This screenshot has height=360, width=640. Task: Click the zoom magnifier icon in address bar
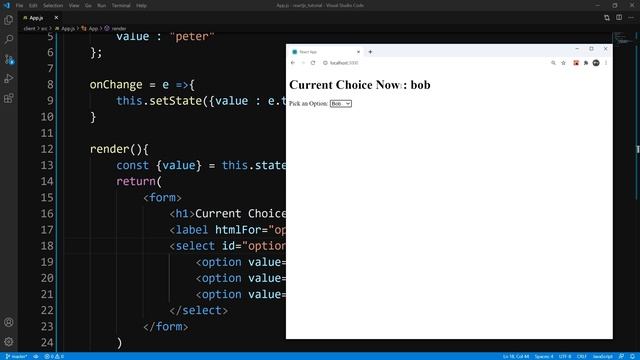553,63
